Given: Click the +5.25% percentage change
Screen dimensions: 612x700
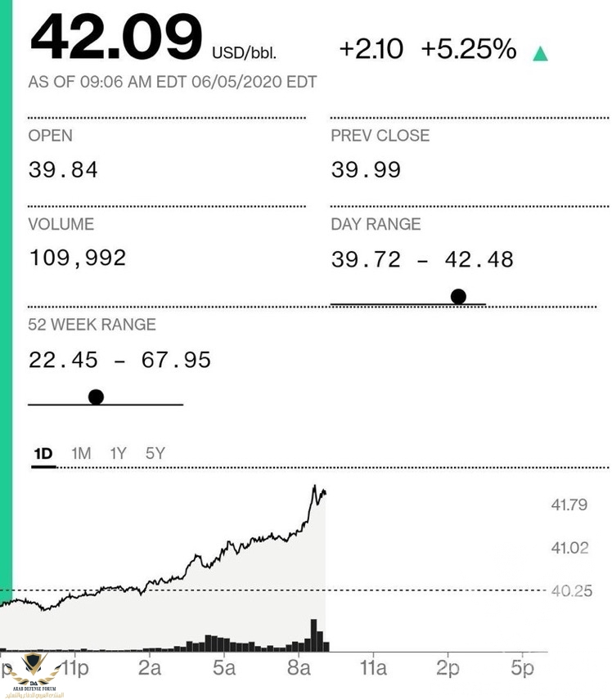Looking at the screenshot, I should point(469,50).
